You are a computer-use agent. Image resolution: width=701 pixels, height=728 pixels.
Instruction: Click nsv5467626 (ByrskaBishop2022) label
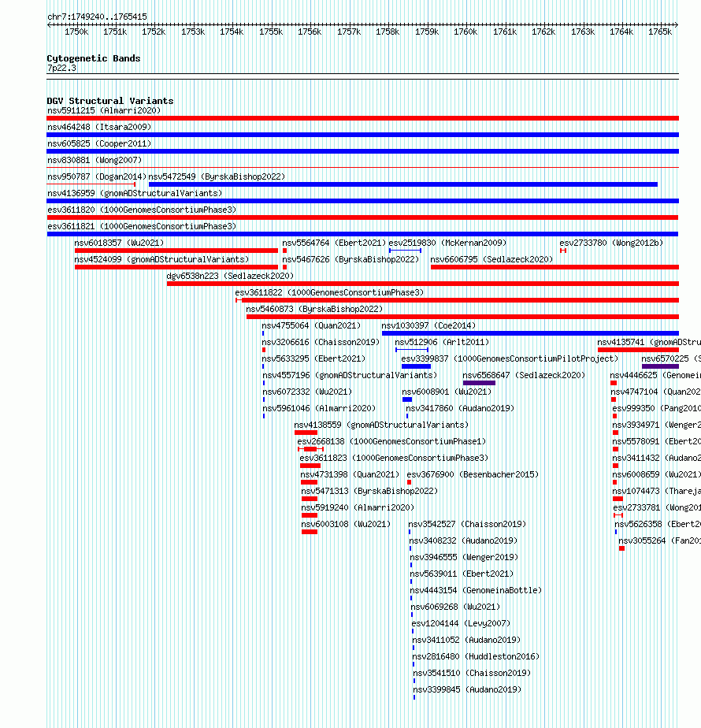[350, 259]
